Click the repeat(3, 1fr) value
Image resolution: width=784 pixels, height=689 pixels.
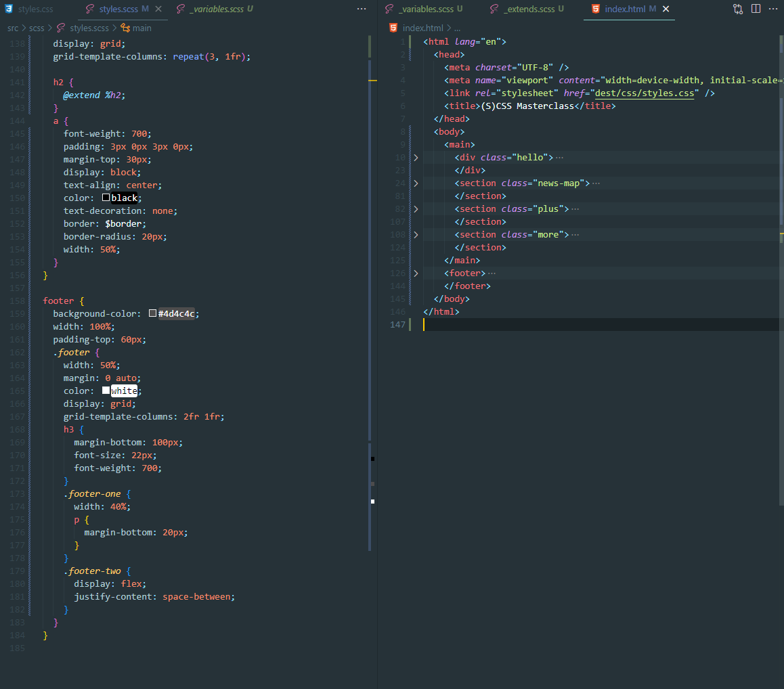209,56
